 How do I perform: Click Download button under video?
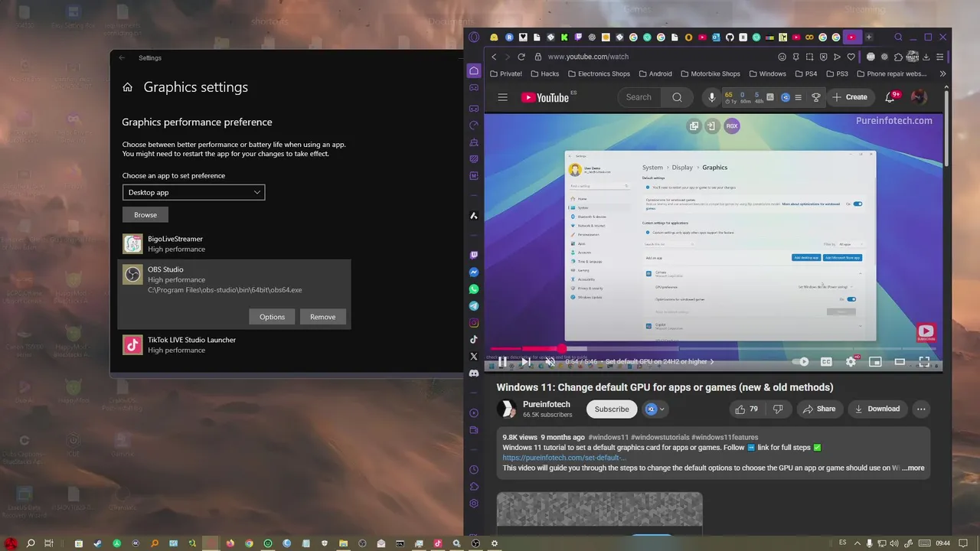pos(877,409)
